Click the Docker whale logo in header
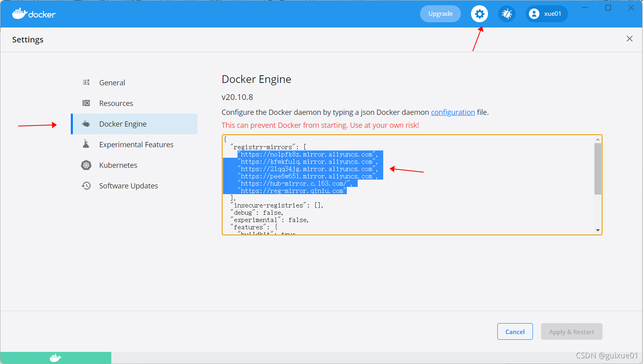This screenshot has height=364, width=643. (x=34, y=14)
